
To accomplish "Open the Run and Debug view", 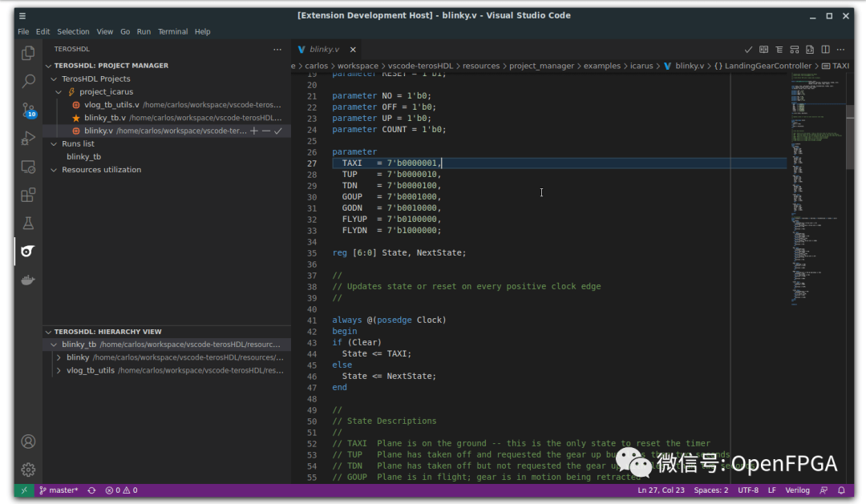I will coord(28,138).
